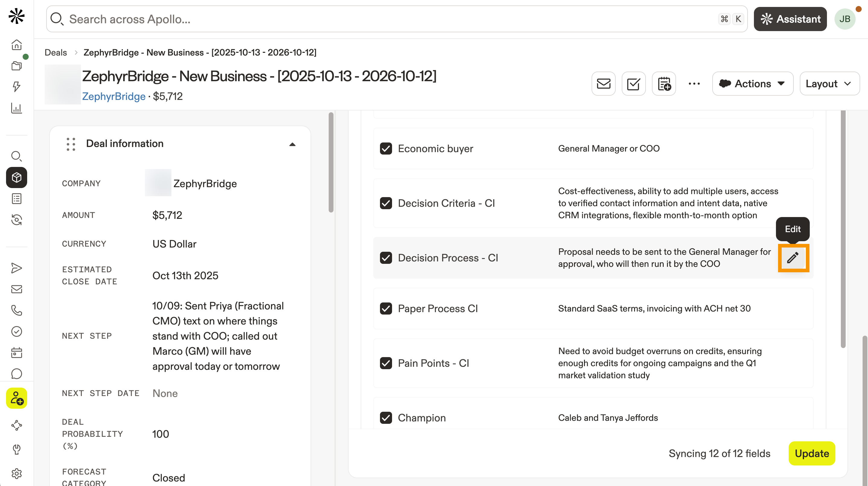
Task: Uncheck the Paper Process CI checkbox
Action: pos(386,309)
